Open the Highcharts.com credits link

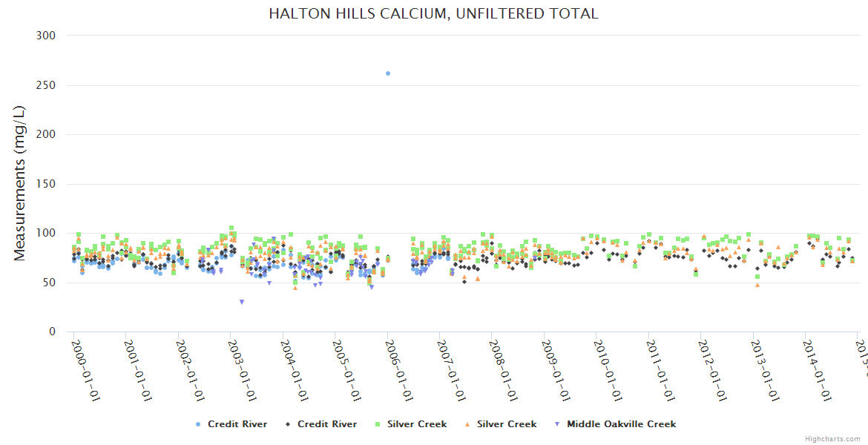pyautogui.click(x=833, y=438)
